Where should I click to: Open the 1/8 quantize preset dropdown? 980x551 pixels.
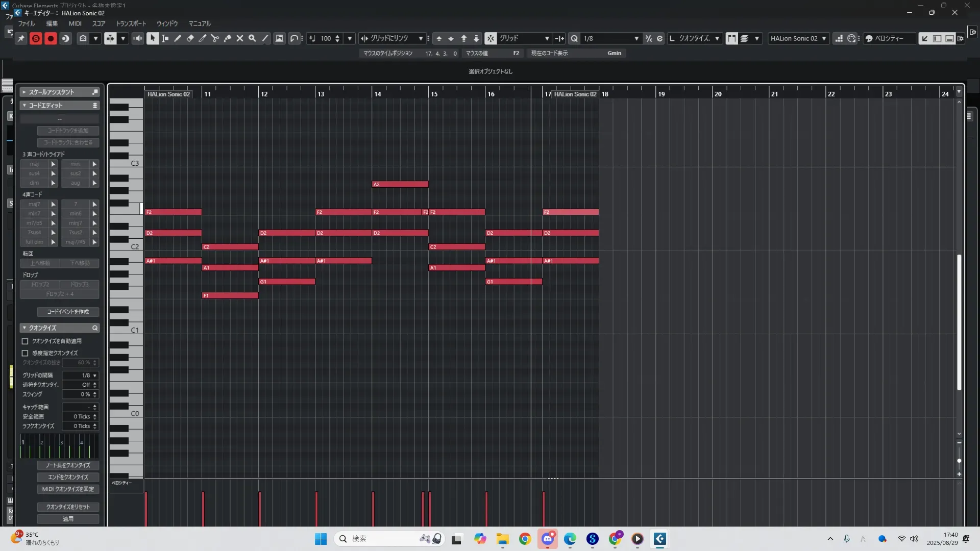tap(636, 38)
